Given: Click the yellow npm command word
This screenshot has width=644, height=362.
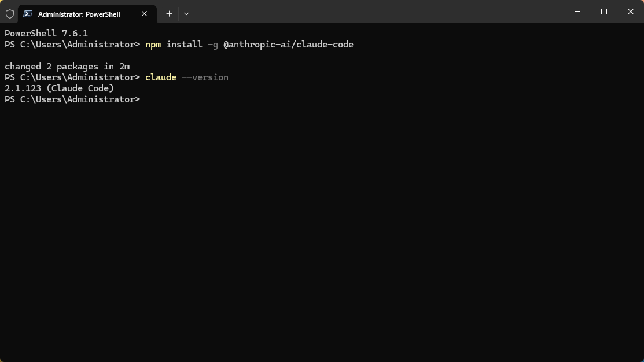Looking at the screenshot, I should (152, 44).
